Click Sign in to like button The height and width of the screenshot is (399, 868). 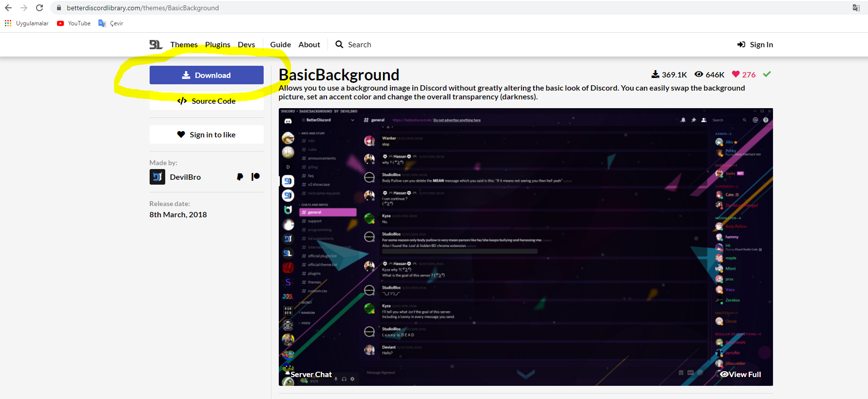207,134
